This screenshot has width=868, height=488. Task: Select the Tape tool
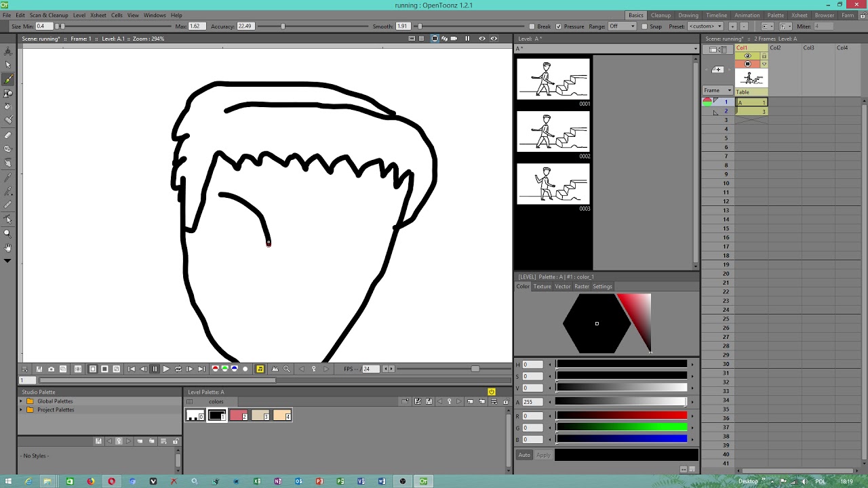7,149
